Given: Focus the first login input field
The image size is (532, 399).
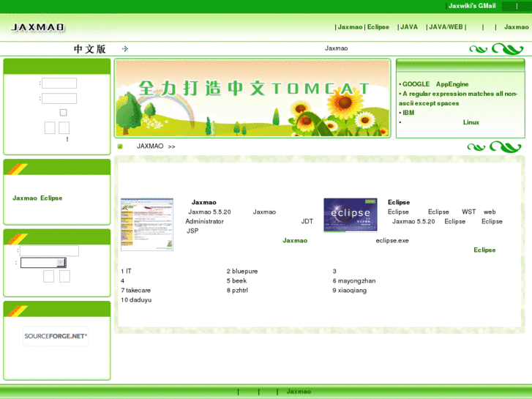Looking at the screenshot, I should 59,83.
